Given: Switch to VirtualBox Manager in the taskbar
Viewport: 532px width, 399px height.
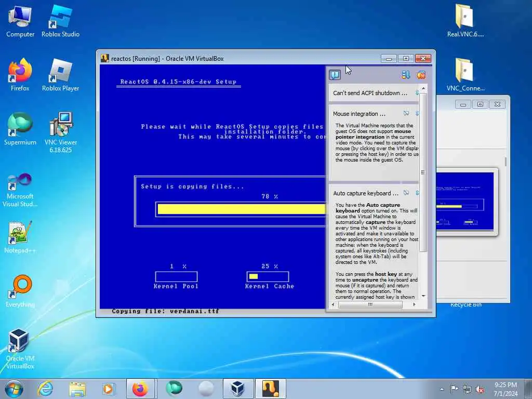Looking at the screenshot, I should tap(238, 389).
